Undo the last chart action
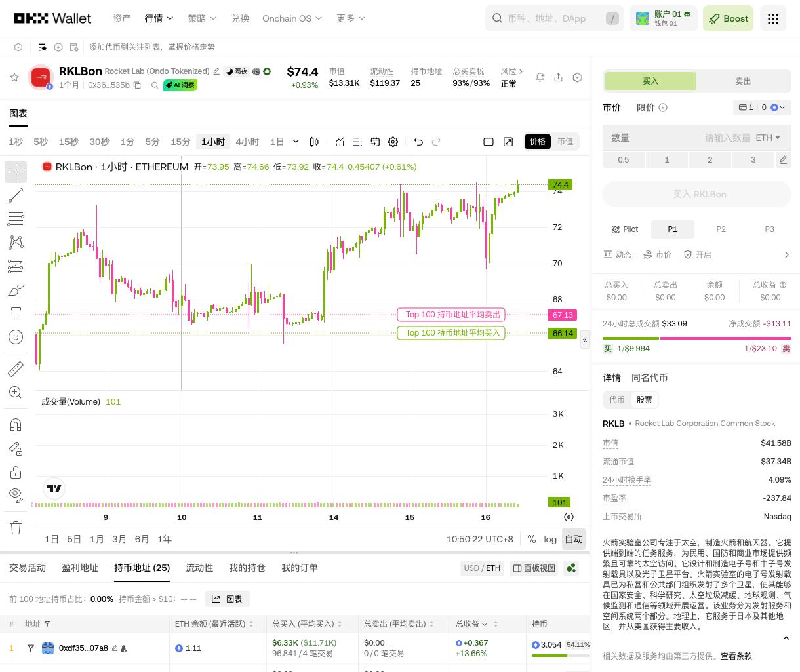Screen dimensions: 800x672 coord(420,142)
